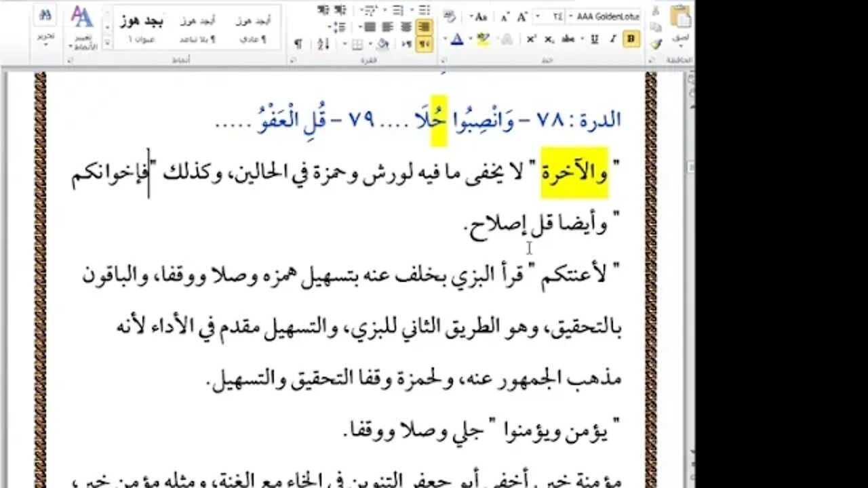Click the Clear Formatting eraser icon
Screen dimensions: 868x488
coord(450,16)
